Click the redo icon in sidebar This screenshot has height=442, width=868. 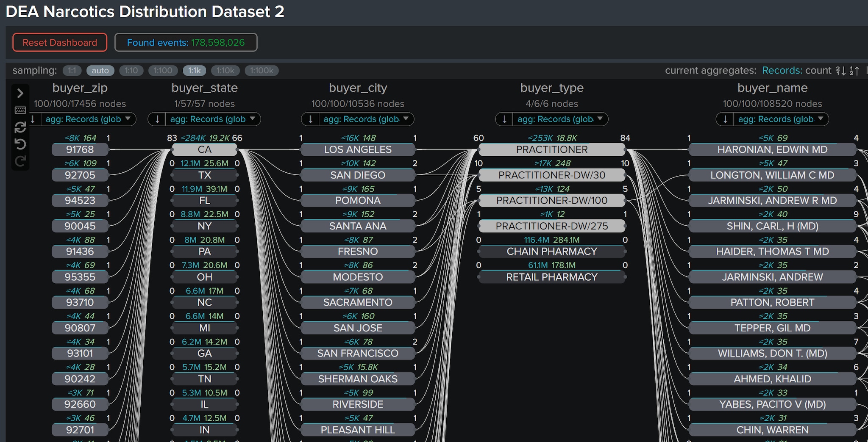[x=20, y=161]
